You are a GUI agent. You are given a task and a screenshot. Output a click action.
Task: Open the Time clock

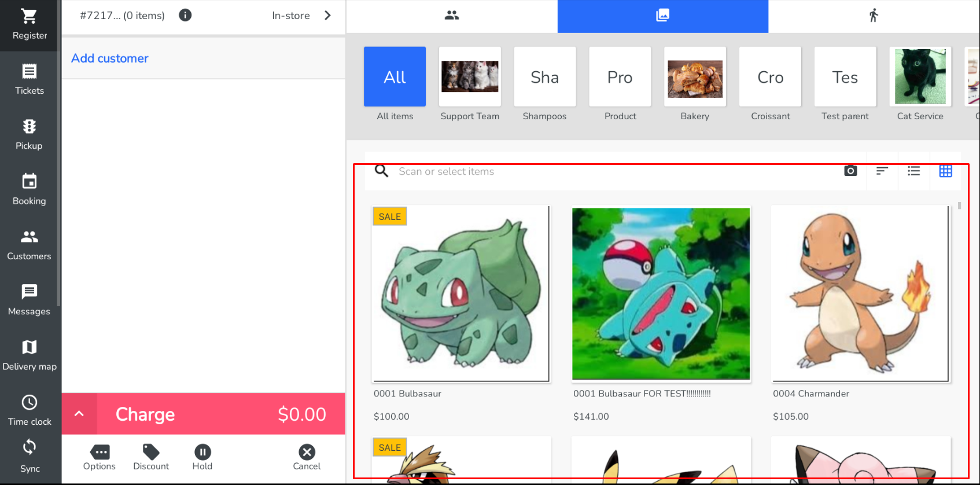pos(30,410)
